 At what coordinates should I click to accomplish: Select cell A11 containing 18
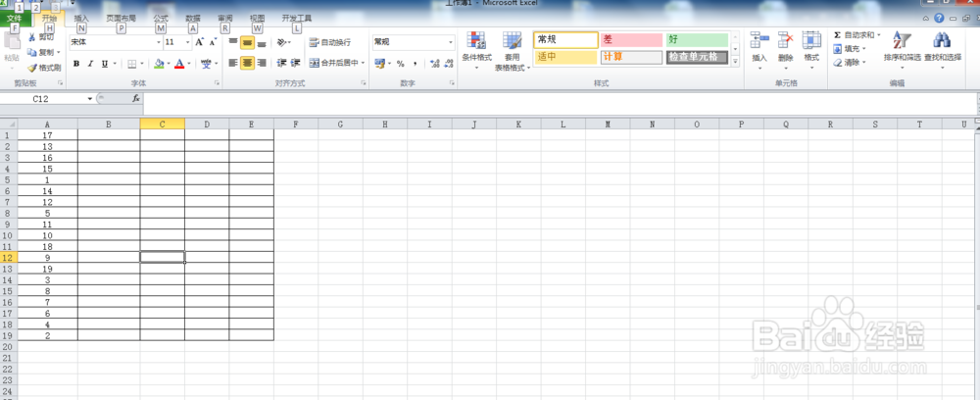(x=47, y=246)
